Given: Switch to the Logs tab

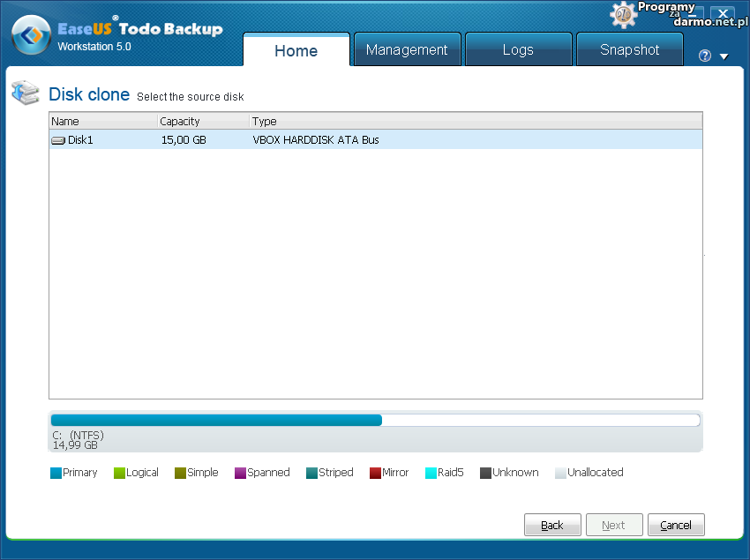Looking at the screenshot, I should (x=518, y=50).
